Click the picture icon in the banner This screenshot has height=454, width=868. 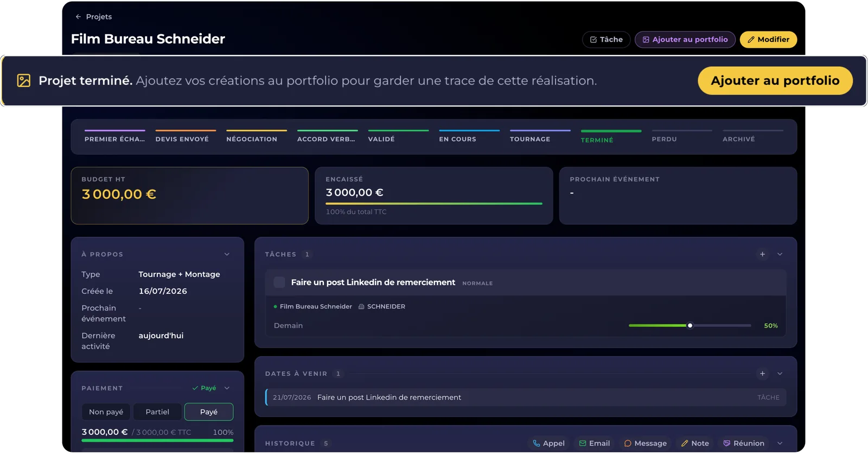coord(24,81)
